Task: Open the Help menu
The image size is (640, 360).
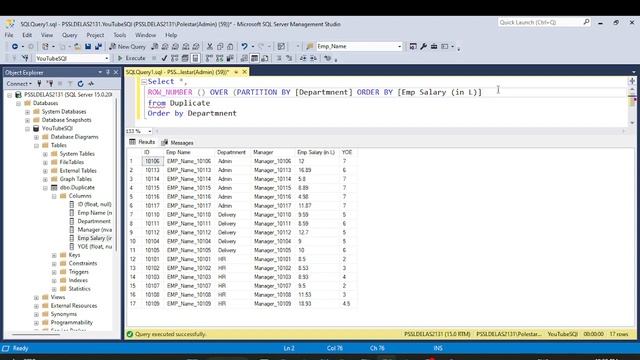Action: [171, 35]
